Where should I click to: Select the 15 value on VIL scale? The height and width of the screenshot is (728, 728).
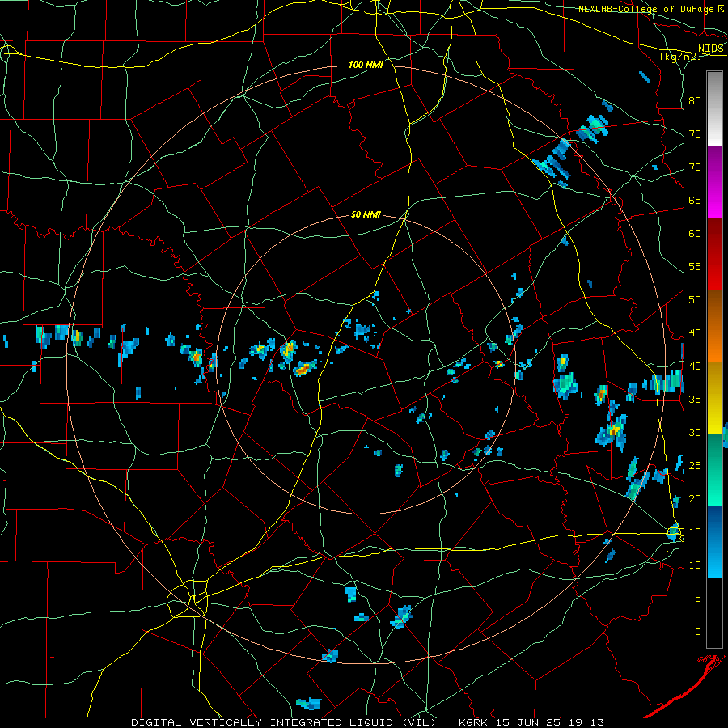tap(695, 531)
